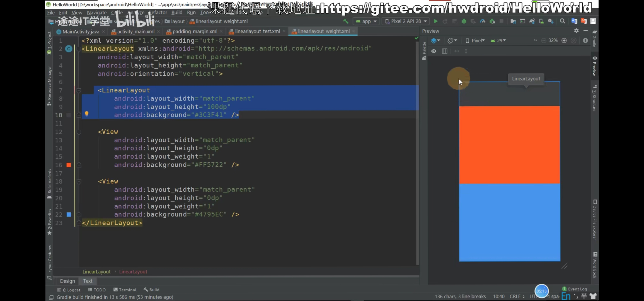Collapse the View tag fold at line 12
The height and width of the screenshot is (301, 644).
tap(79, 132)
